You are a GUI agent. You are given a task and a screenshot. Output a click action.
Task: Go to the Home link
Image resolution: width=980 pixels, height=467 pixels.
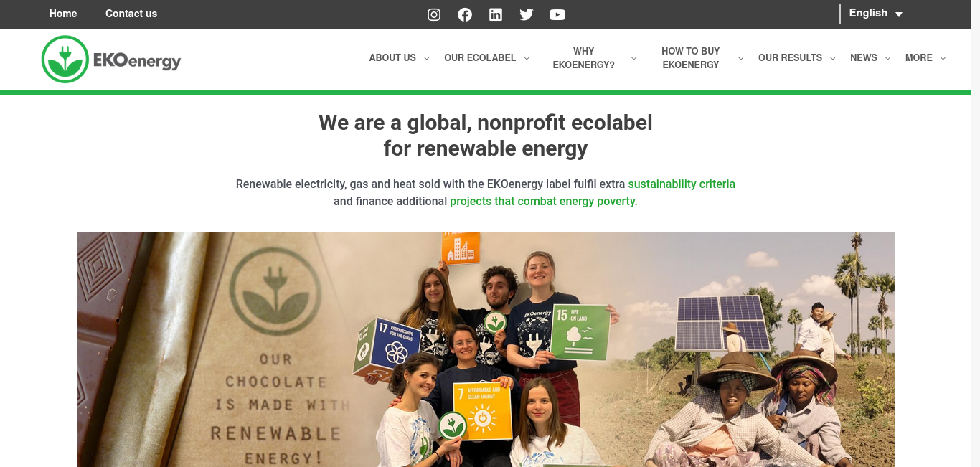[63, 14]
